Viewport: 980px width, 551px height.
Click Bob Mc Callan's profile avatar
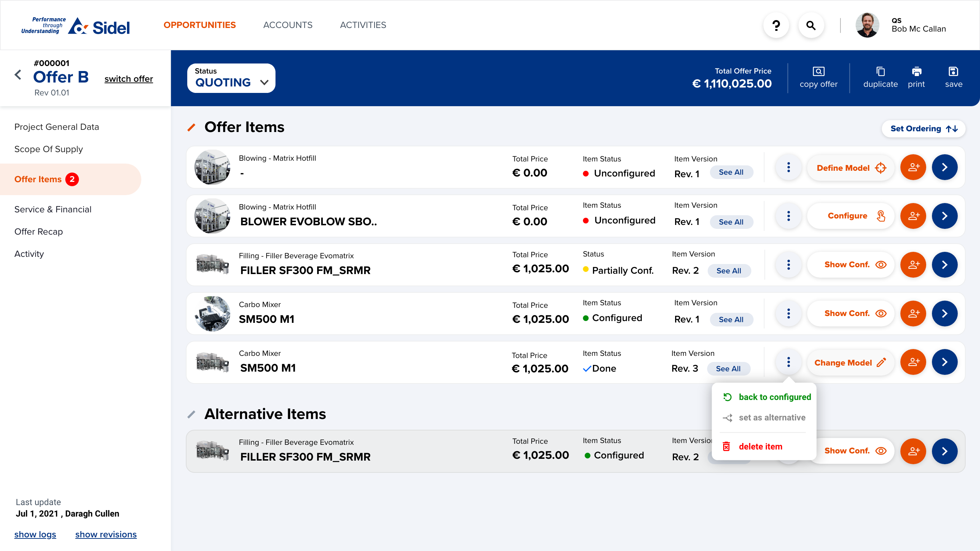tap(867, 25)
